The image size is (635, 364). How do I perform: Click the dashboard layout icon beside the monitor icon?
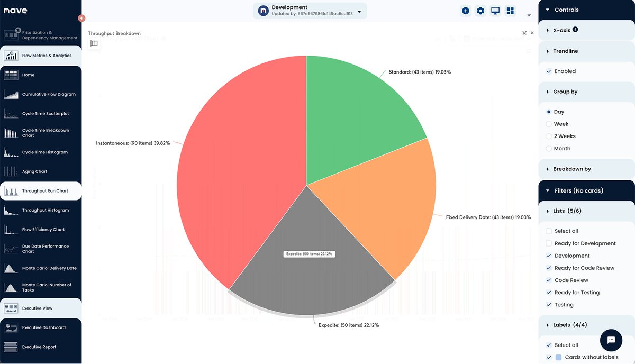pyautogui.click(x=510, y=10)
